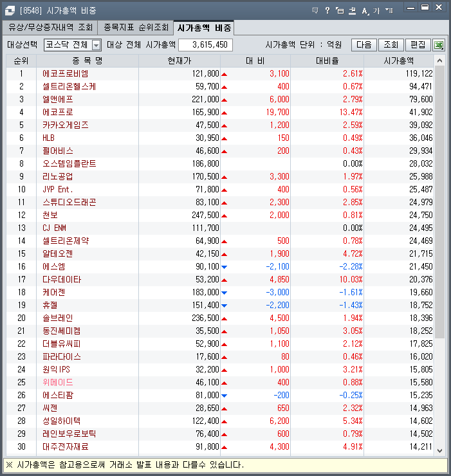This screenshot has width=451, height=476.
Task: Minimize the 시가총액 비중 window
Action: pos(411,8)
